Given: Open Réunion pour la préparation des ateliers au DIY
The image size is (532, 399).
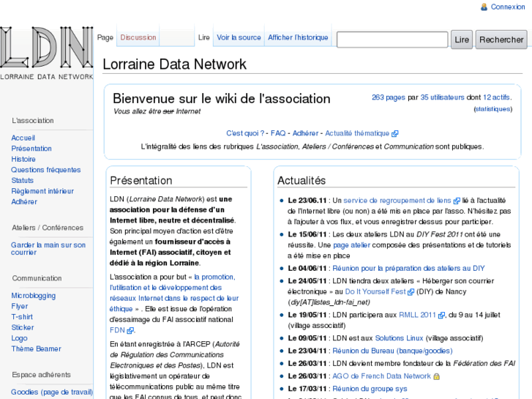Looking at the screenshot, I should [x=408, y=269].
